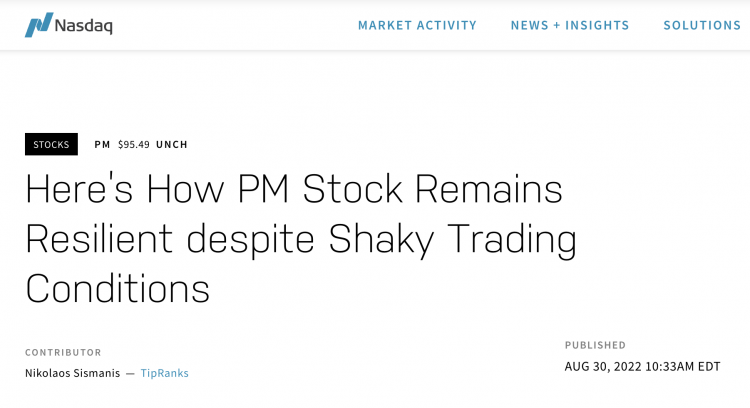Viewport: 750px width, 408px height.
Task: Open the Solutions menu
Action: [702, 25]
